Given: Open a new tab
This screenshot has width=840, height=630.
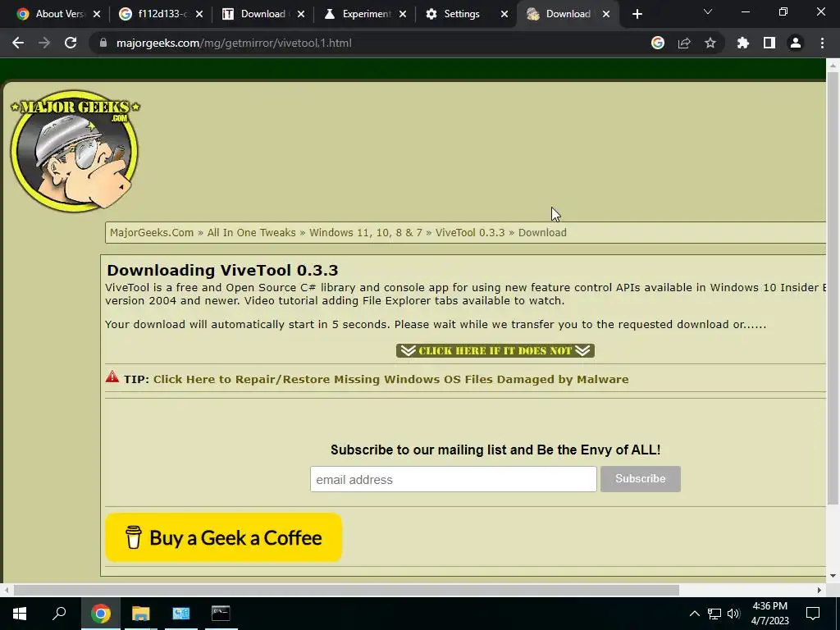Looking at the screenshot, I should click(637, 14).
